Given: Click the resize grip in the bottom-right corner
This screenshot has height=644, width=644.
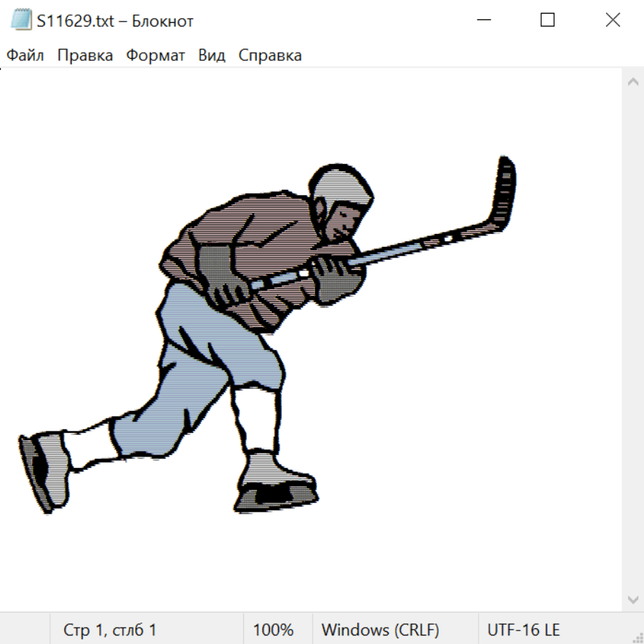Looking at the screenshot, I should (637, 637).
